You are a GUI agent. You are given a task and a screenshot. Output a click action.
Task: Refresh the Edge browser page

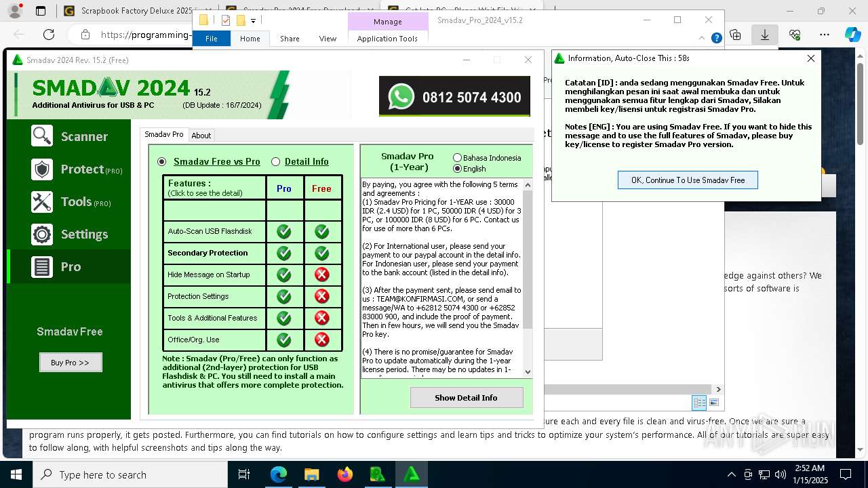(49, 35)
